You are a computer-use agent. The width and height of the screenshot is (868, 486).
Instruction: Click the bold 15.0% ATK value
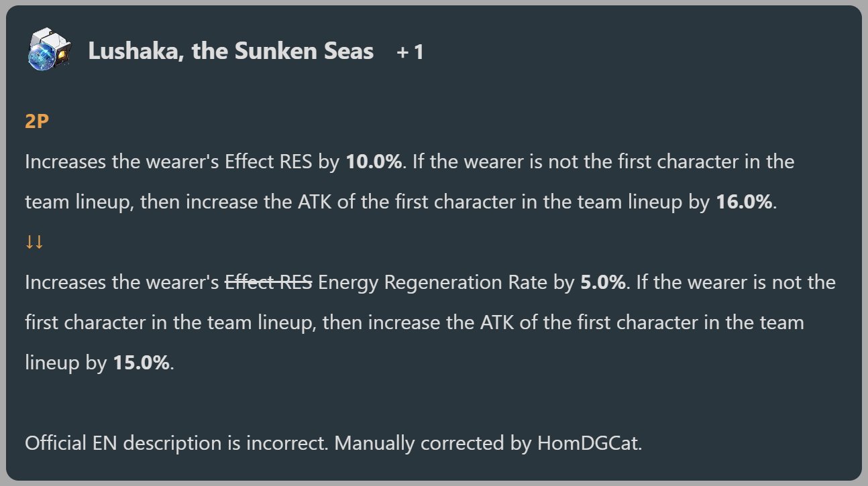click(141, 363)
